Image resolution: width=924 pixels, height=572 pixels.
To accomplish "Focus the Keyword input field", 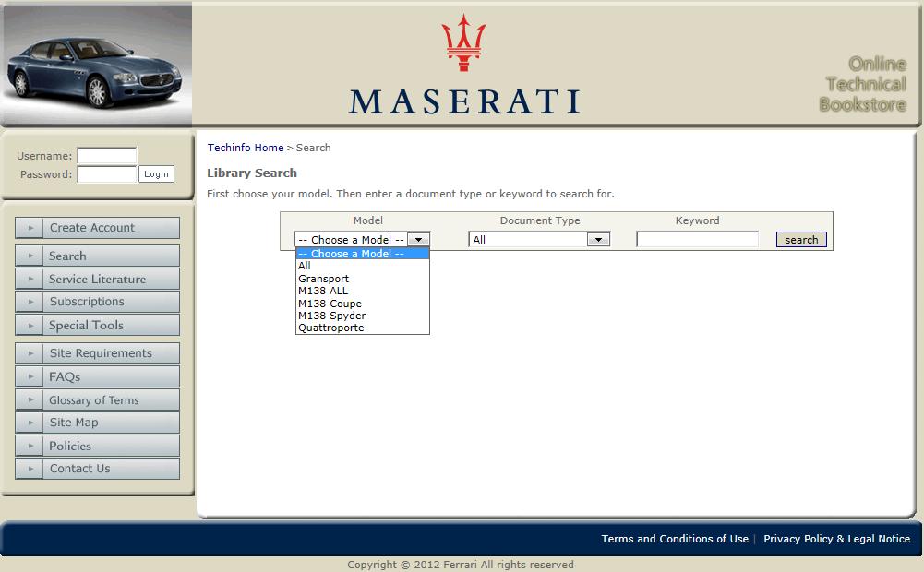I will tap(697, 239).
